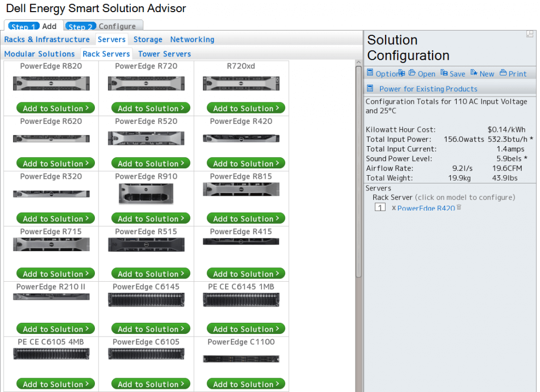Image resolution: width=540 pixels, height=392 pixels.
Task: Select the PowerEdge C6145 chassis picture
Action: point(147,300)
